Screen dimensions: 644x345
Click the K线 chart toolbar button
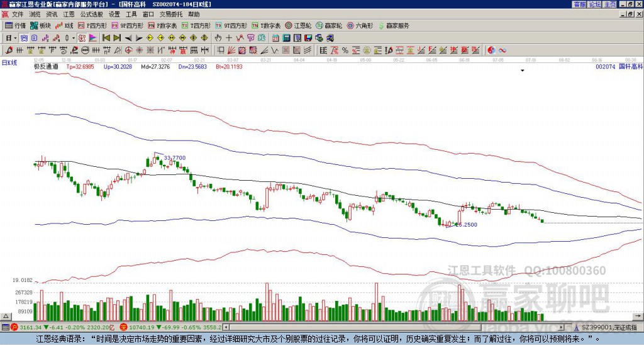point(64,25)
